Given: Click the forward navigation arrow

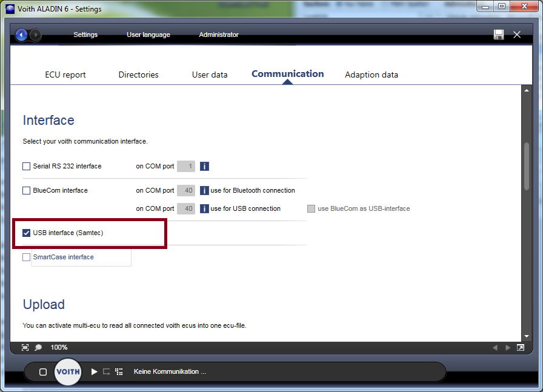Looking at the screenshot, I should click(35, 35).
